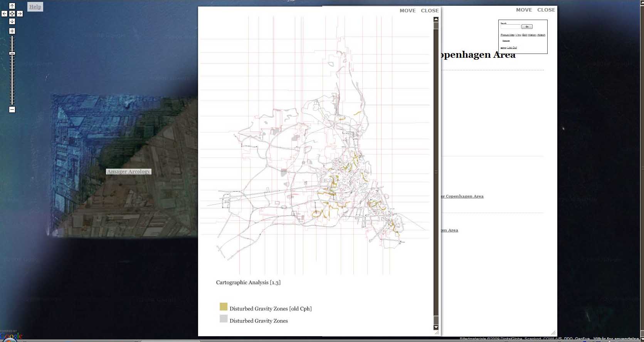This screenshot has height=342, width=644.
Task: Focus the search input field
Action: click(511, 27)
